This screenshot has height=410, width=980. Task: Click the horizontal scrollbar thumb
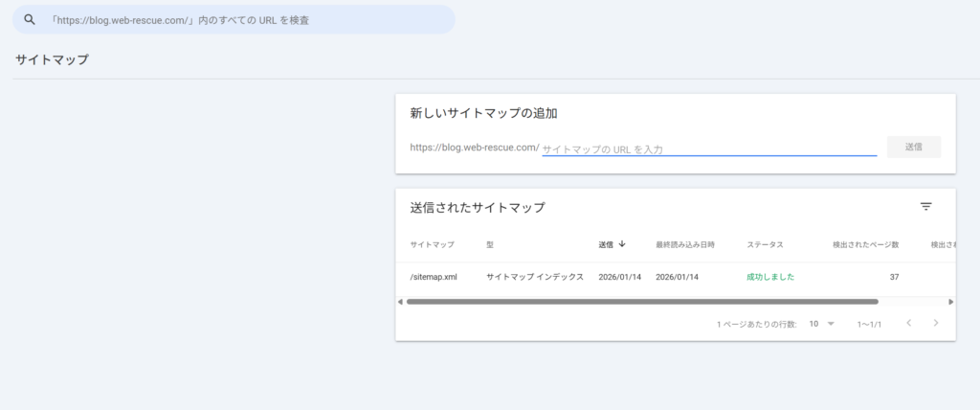(641, 301)
